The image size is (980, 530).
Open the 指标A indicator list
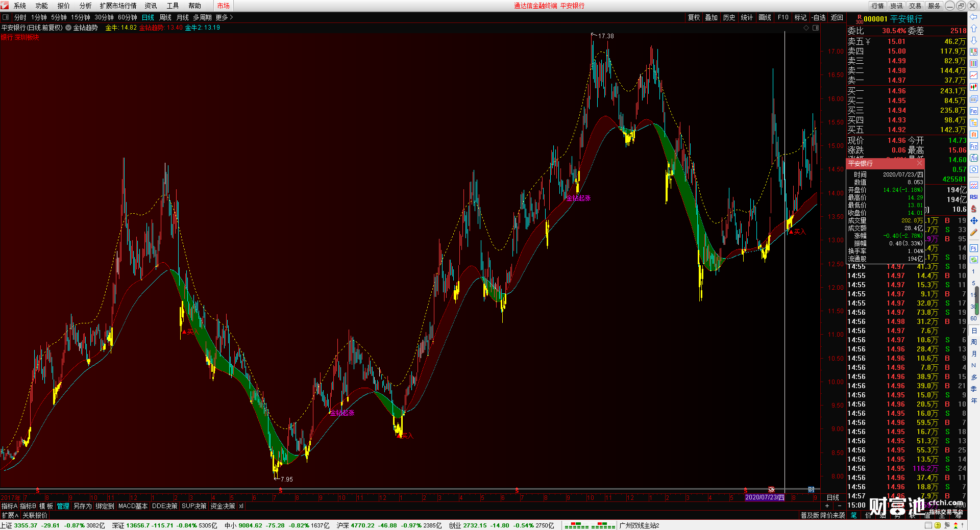9,506
